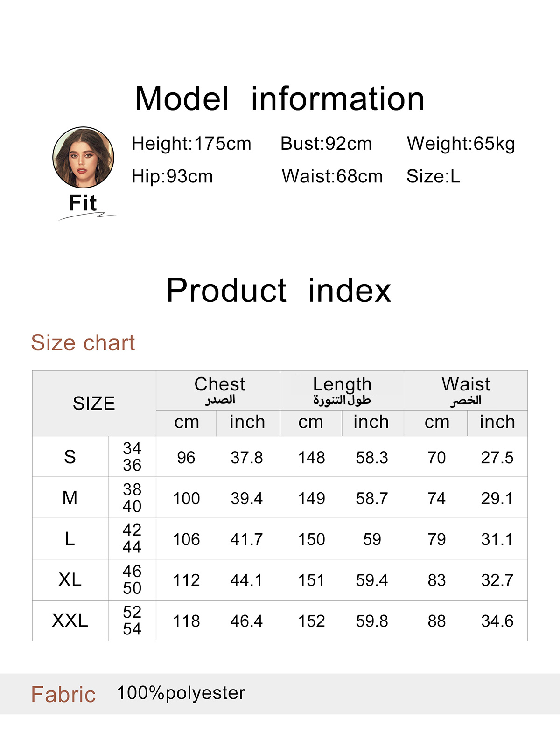Click the Size:L model label

coord(433,176)
